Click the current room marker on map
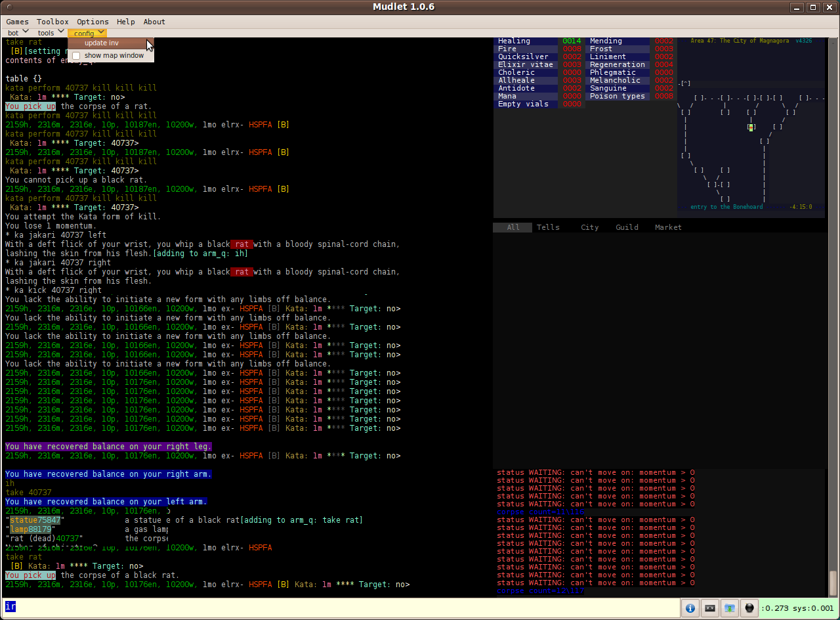This screenshot has height=620, width=840. 751,127
